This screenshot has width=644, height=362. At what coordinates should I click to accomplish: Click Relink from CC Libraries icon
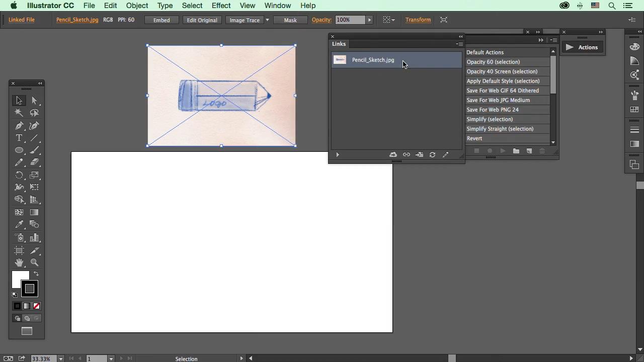point(393,155)
